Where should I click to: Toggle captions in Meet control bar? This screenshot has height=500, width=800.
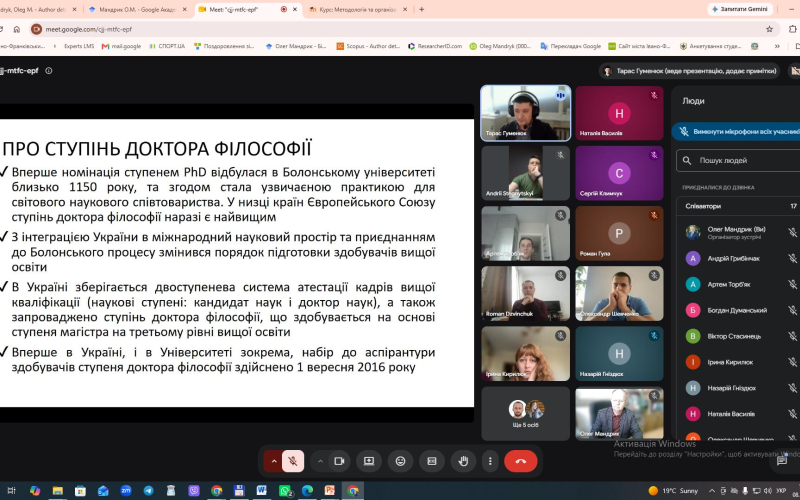pyautogui.click(x=432, y=461)
